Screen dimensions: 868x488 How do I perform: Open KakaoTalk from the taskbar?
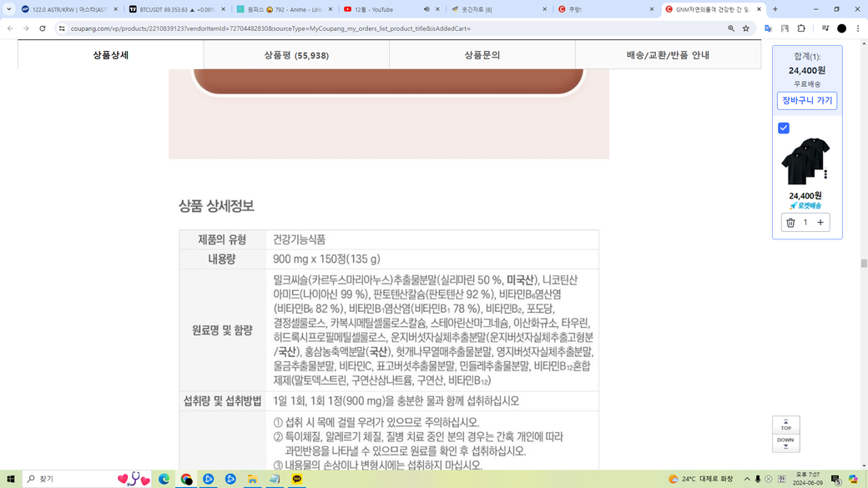(x=296, y=479)
